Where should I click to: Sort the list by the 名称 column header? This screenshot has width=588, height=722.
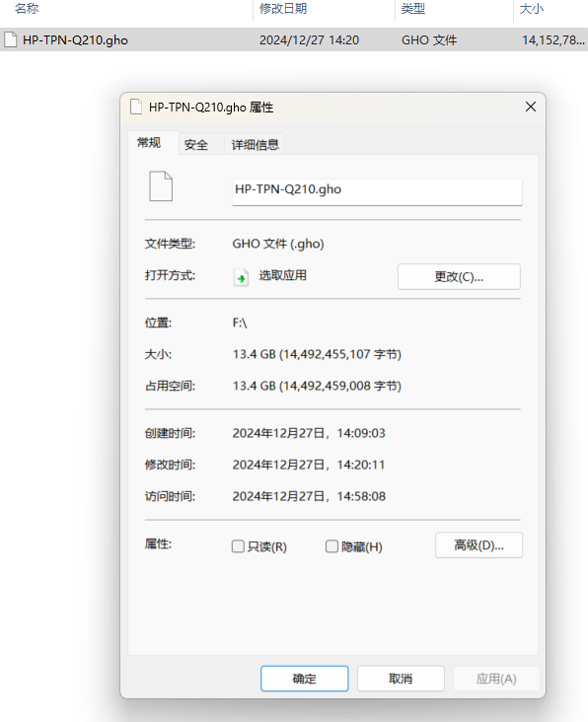(27, 9)
